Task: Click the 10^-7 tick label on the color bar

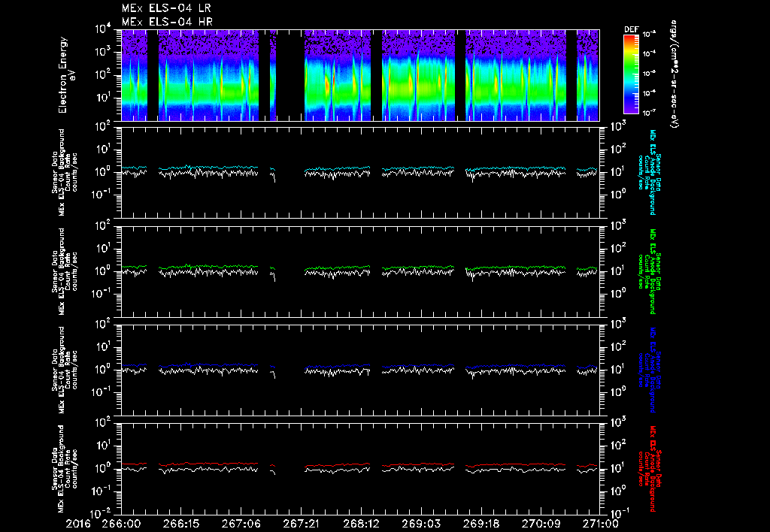Action: click(x=649, y=113)
